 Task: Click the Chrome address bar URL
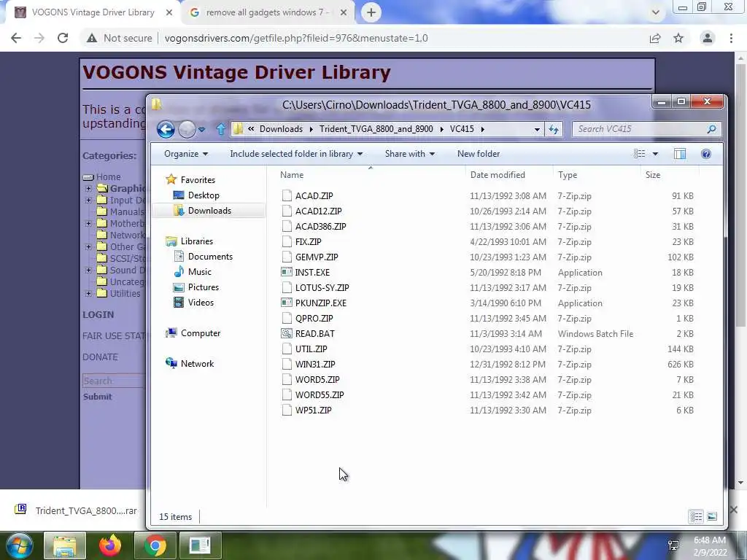tap(296, 38)
